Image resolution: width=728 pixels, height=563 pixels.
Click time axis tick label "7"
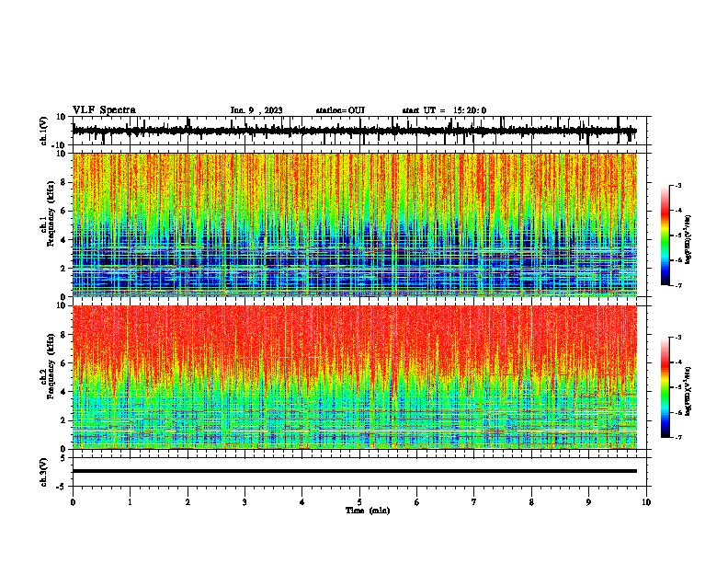pos(474,502)
